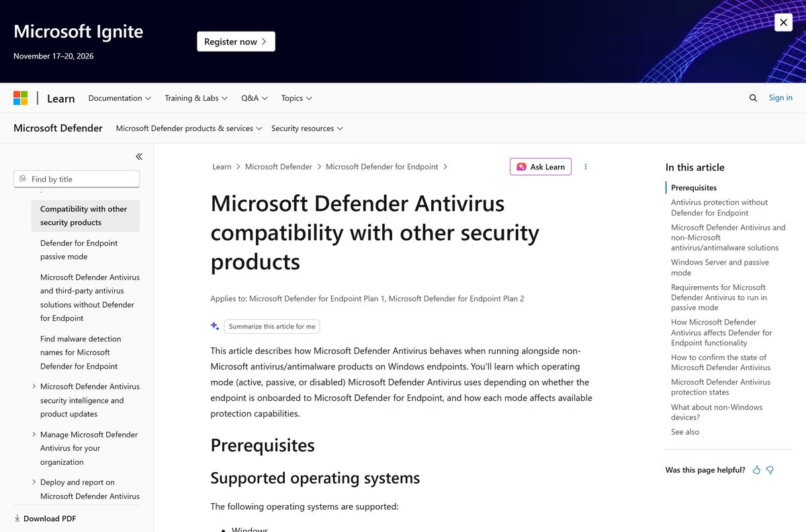Viewport: 806px width, 532px height.
Task: Open Ask Learn assistant
Action: pos(541,167)
